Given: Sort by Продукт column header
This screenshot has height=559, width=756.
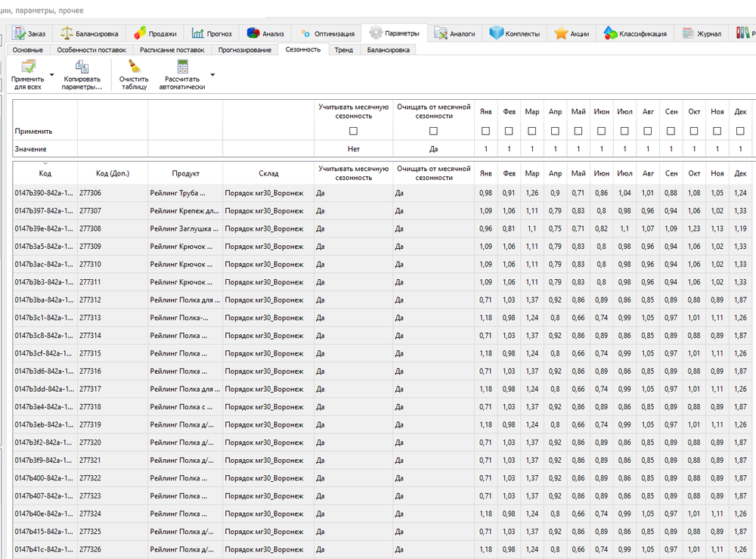Looking at the screenshot, I should click(x=185, y=173).
